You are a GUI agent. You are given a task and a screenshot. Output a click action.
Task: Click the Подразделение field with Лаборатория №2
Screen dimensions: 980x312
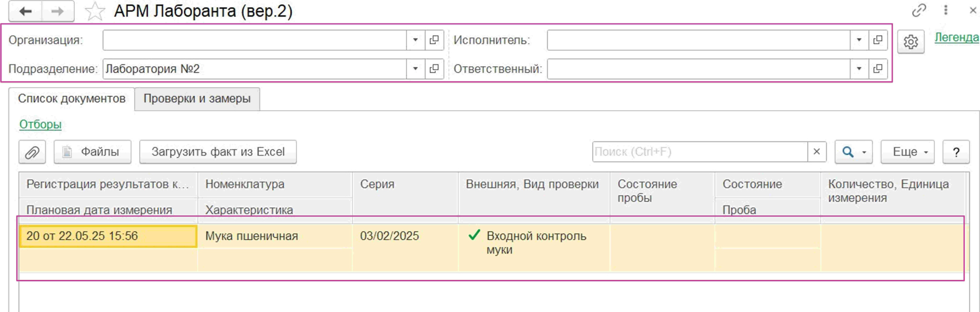coord(255,69)
